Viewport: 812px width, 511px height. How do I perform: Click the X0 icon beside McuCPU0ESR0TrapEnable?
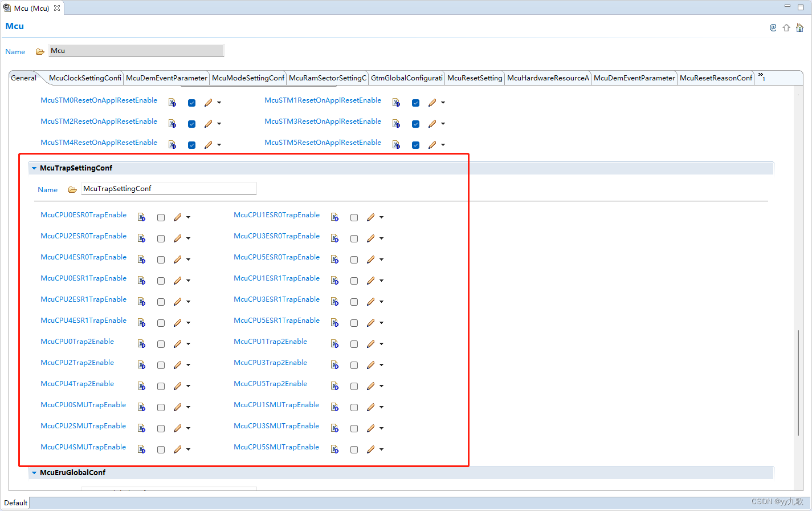[141, 217]
